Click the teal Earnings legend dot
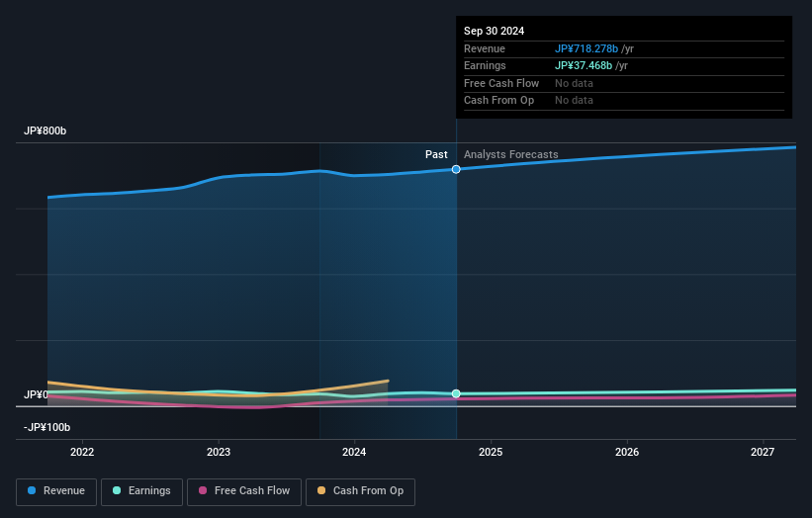Image resolution: width=812 pixels, height=518 pixels. [117, 490]
